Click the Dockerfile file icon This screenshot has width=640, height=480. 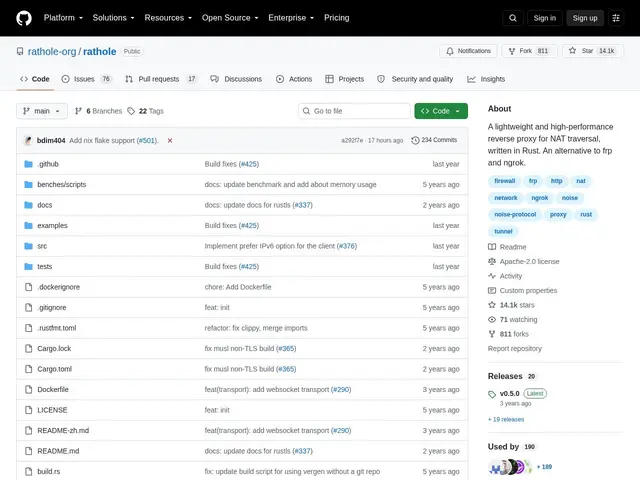tap(28, 389)
